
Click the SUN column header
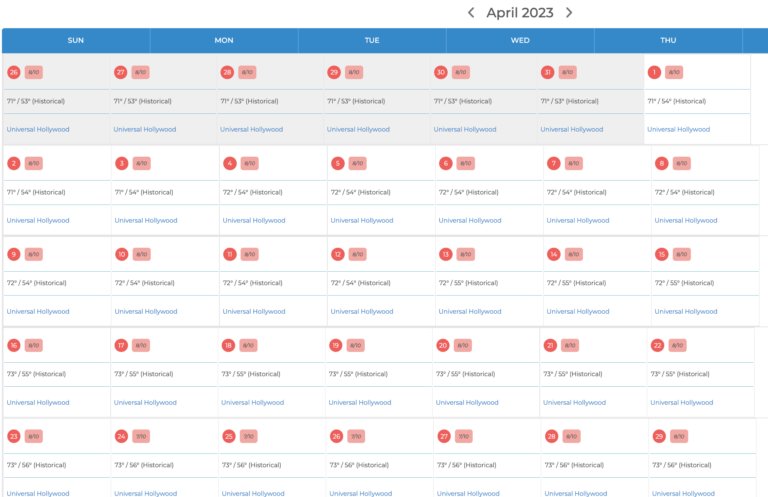coord(76,40)
